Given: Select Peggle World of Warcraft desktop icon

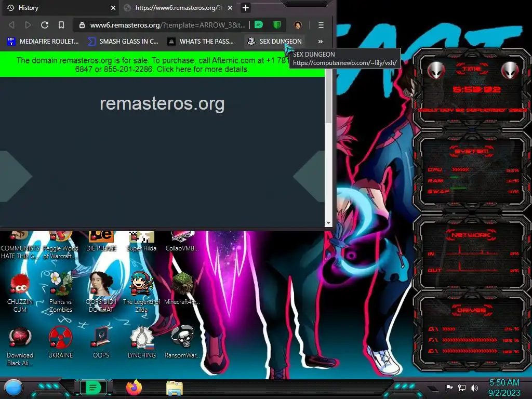Looking at the screenshot, I should pos(60,246).
